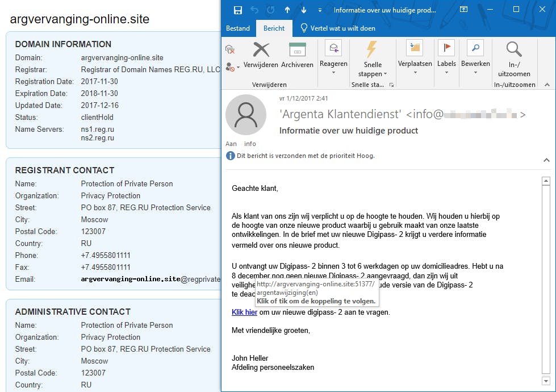Click the Labels flag icon
Viewport: 556px width, 392px height.
pos(446,48)
